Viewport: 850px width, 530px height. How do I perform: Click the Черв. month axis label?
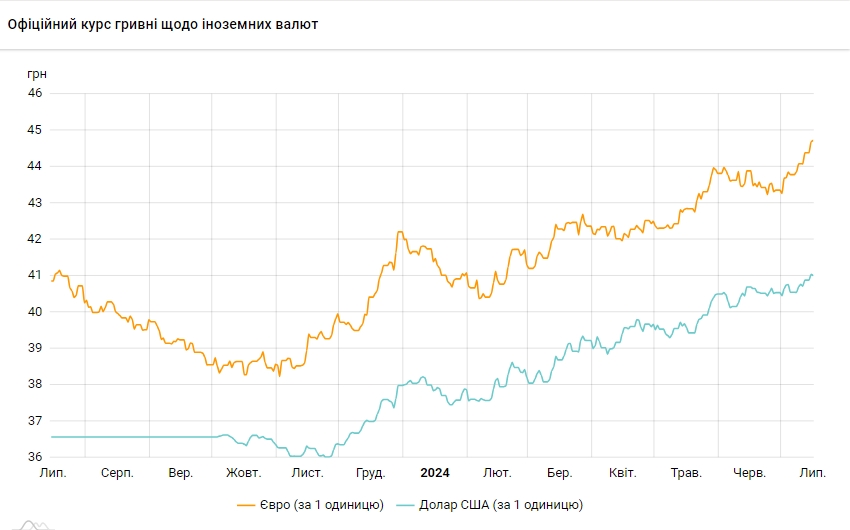point(749,472)
